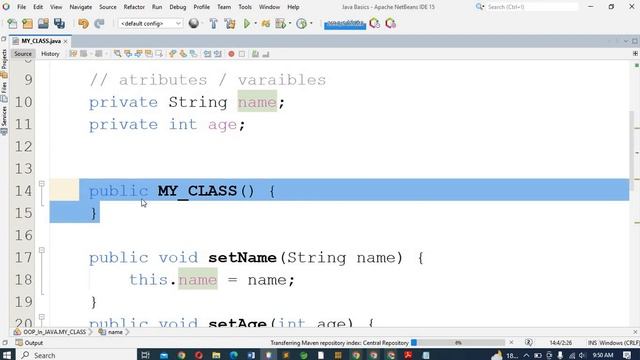
Task: Open the File menu
Action: 21,7
